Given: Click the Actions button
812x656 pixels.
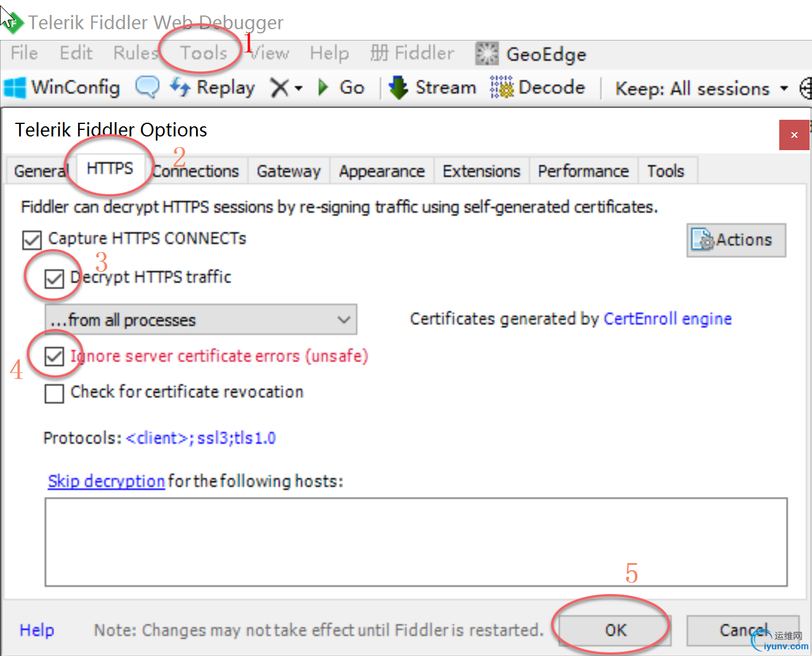Looking at the screenshot, I should (736, 240).
